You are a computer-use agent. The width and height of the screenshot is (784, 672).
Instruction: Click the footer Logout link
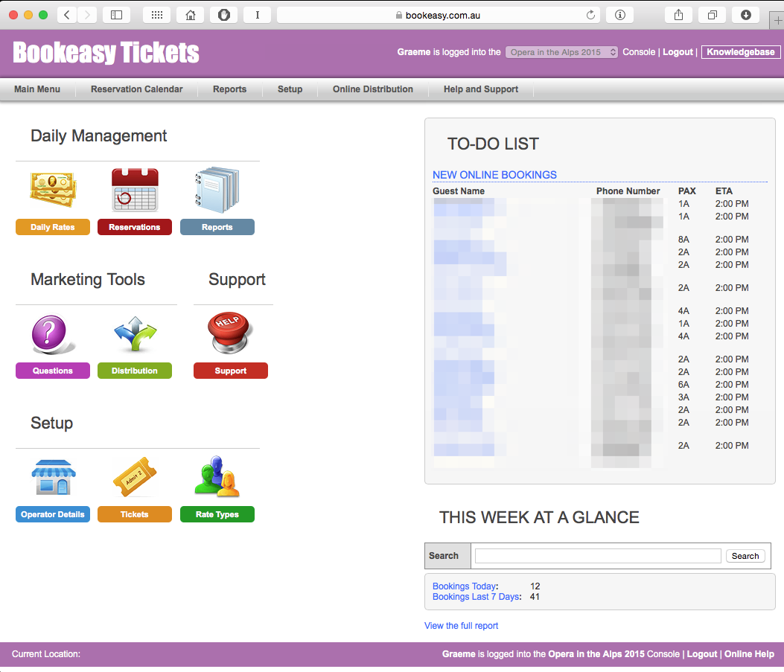702,654
